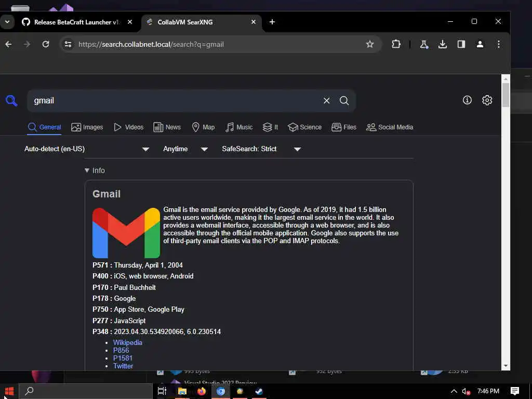Collapse the Info section triangle
This screenshot has height=399, width=532.
(87, 170)
